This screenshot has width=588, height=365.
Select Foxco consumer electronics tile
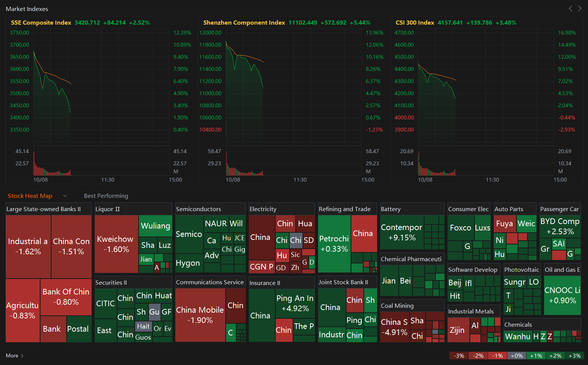pyautogui.click(x=461, y=228)
